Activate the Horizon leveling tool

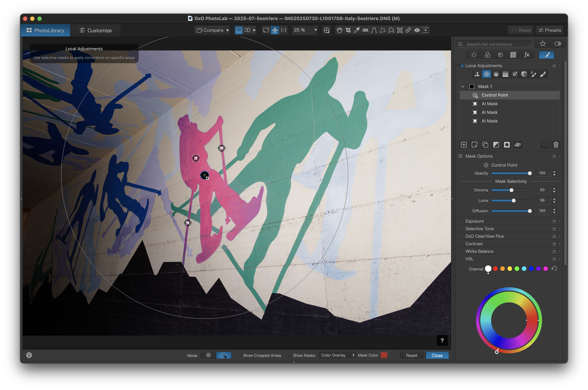click(365, 30)
